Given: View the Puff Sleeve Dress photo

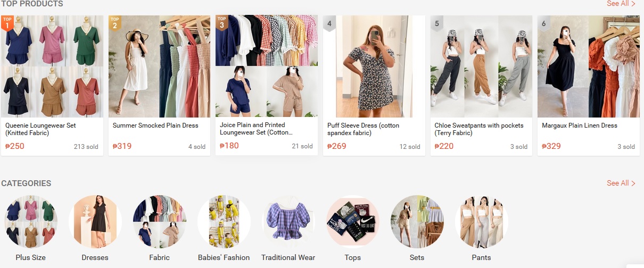Looking at the screenshot, I should [374, 66].
